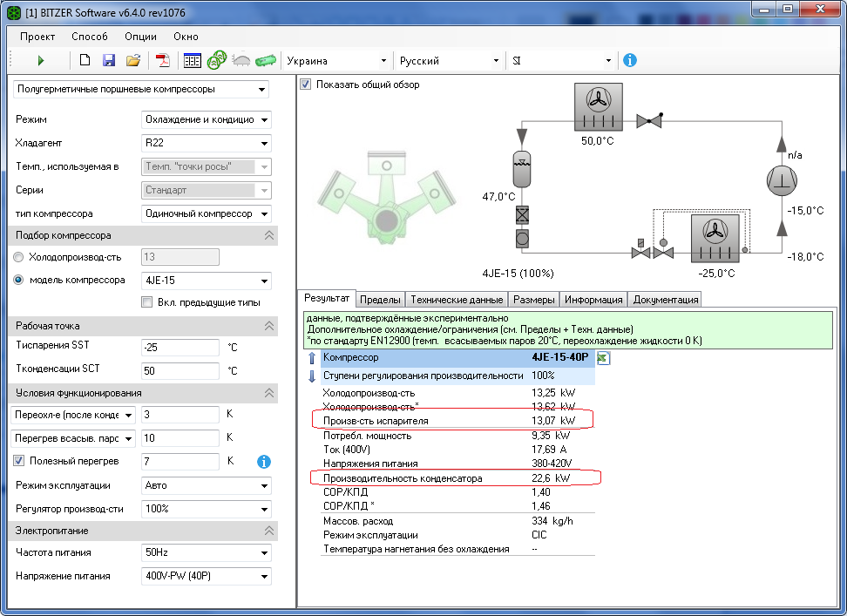The image size is (847, 616).
Task: Export compressor data to Excel icon
Action: coord(603,358)
